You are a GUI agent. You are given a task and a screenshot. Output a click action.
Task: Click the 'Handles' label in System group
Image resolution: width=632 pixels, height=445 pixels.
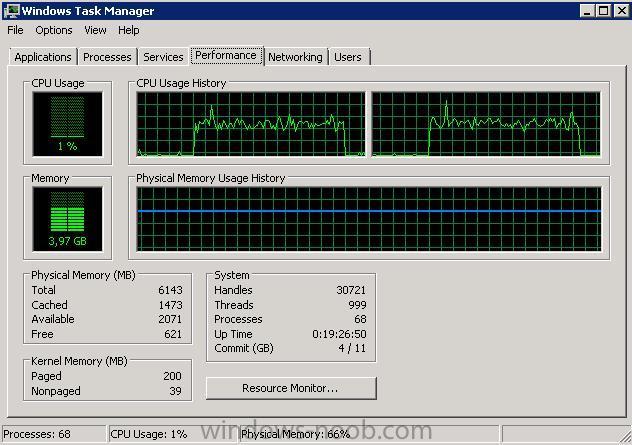[233, 290]
